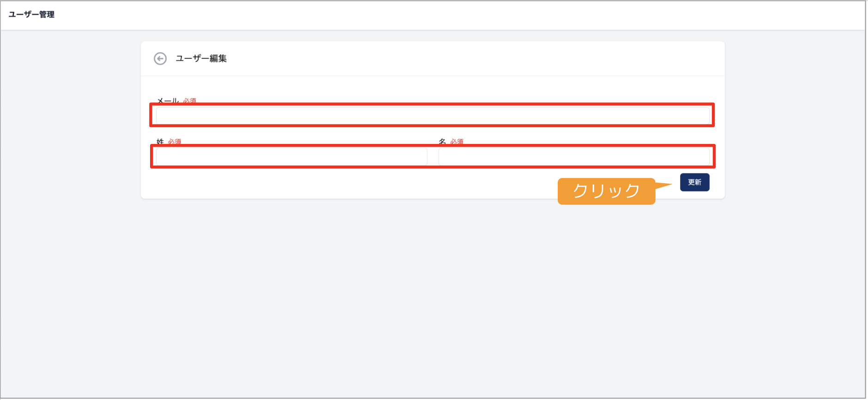Activate the first name (名) entry box
Viewport: 868px width, 400px height.
(574, 157)
